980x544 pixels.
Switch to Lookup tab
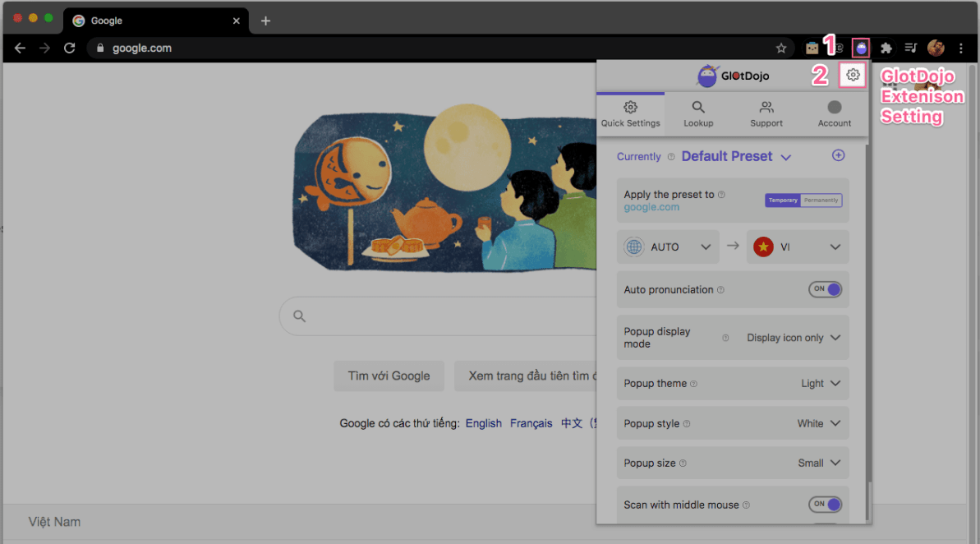point(698,113)
